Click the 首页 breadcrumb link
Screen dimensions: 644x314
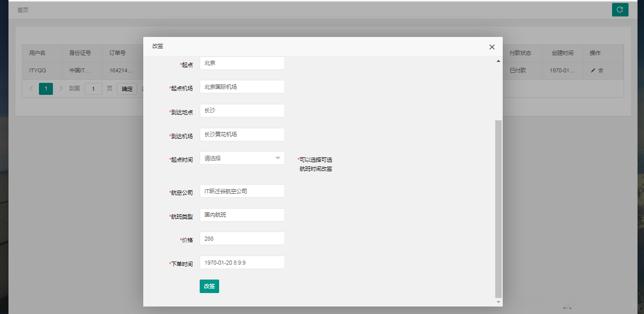coord(23,9)
